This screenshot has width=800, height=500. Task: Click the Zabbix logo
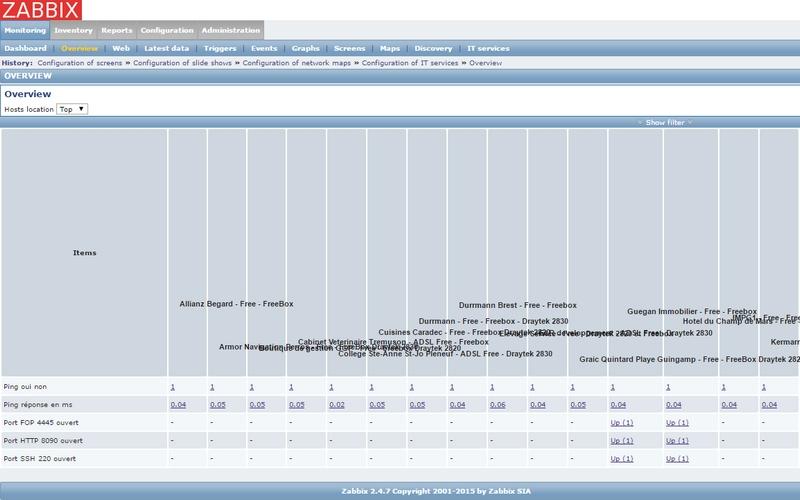click(x=41, y=11)
